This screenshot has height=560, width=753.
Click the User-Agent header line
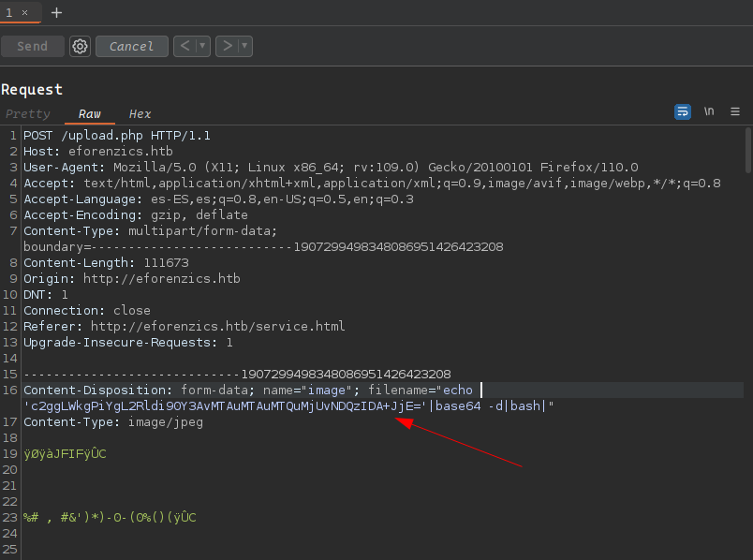click(331, 167)
